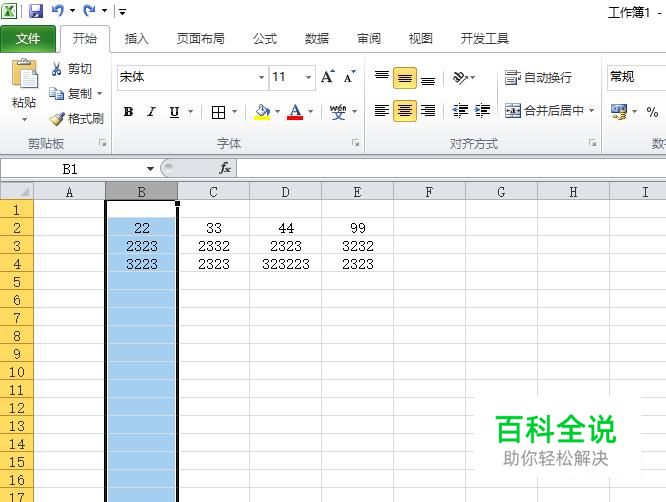Apply borders with the border grid icon
Screen dimensions: 666x502
[218, 112]
